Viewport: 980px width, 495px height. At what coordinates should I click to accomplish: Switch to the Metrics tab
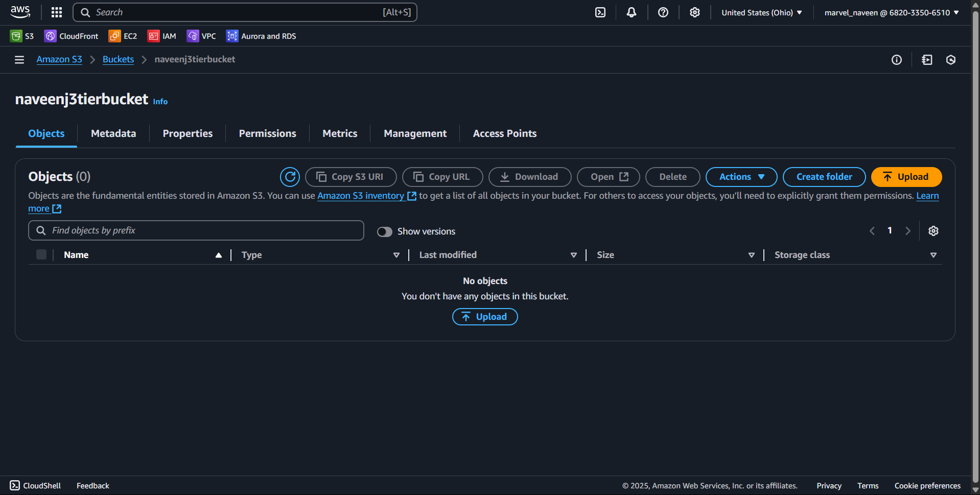pyautogui.click(x=340, y=134)
